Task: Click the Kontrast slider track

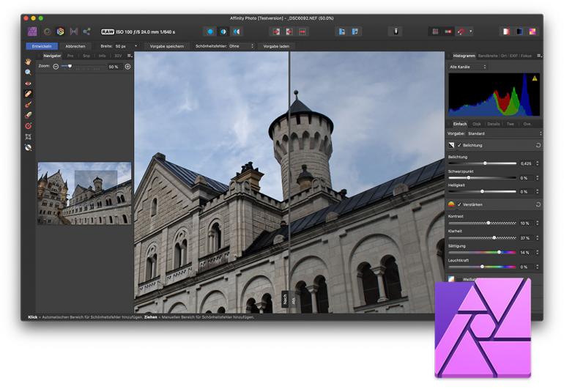Action: tap(482, 223)
